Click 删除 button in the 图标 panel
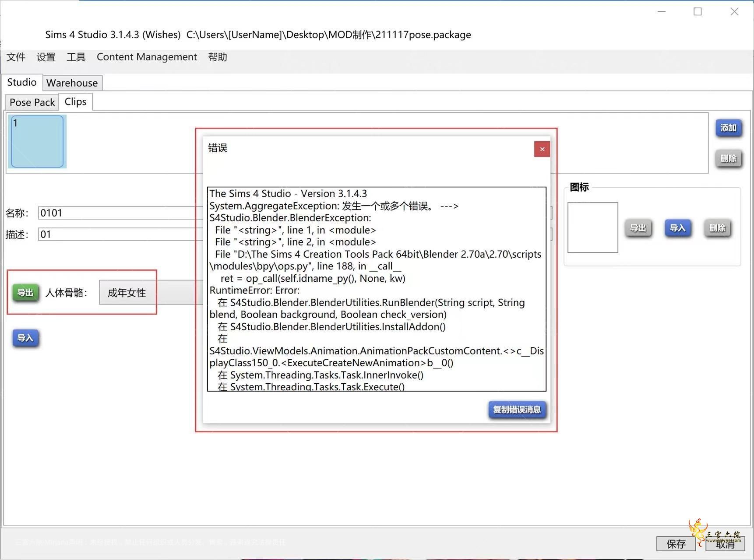The width and height of the screenshot is (754, 560). click(x=718, y=228)
